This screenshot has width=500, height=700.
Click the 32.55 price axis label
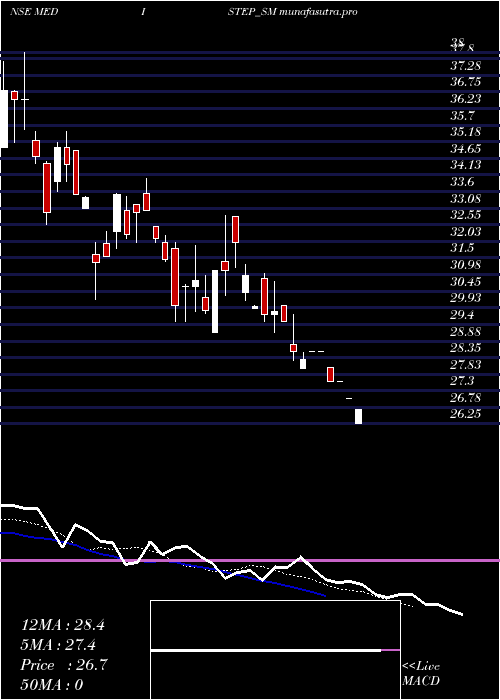click(x=465, y=214)
